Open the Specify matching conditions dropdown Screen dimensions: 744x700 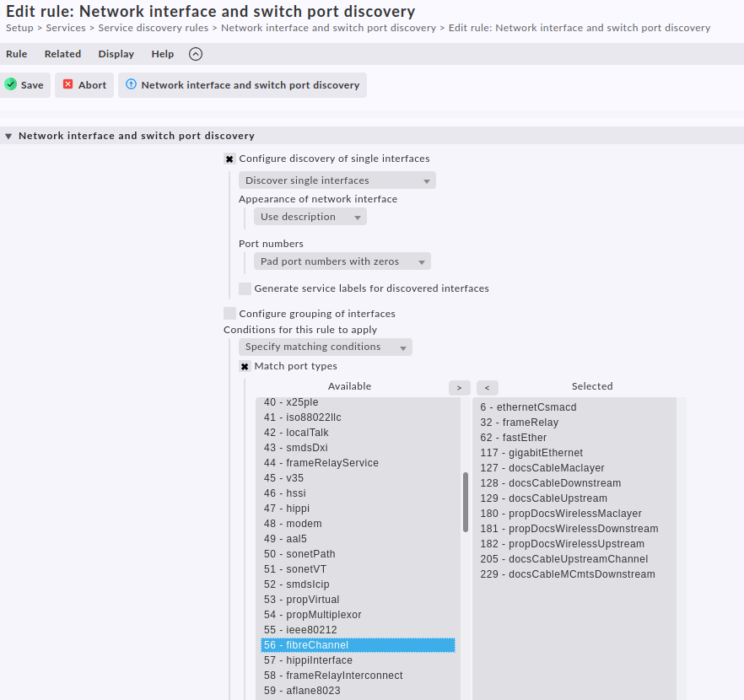coord(325,347)
